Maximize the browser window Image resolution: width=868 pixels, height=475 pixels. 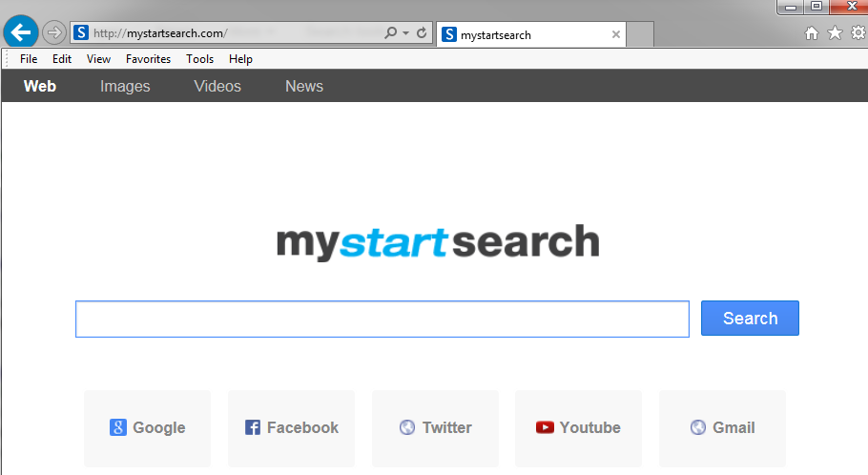[816, 7]
